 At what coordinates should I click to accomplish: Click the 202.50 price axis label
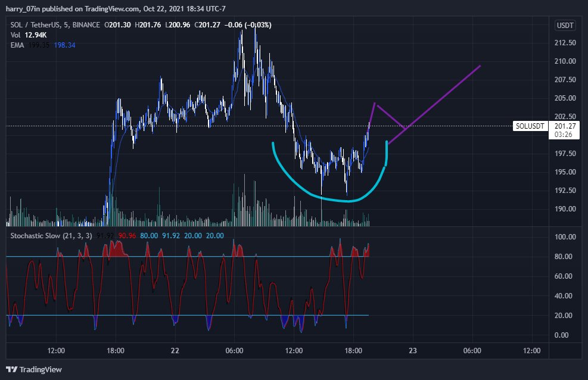click(x=565, y=117)
